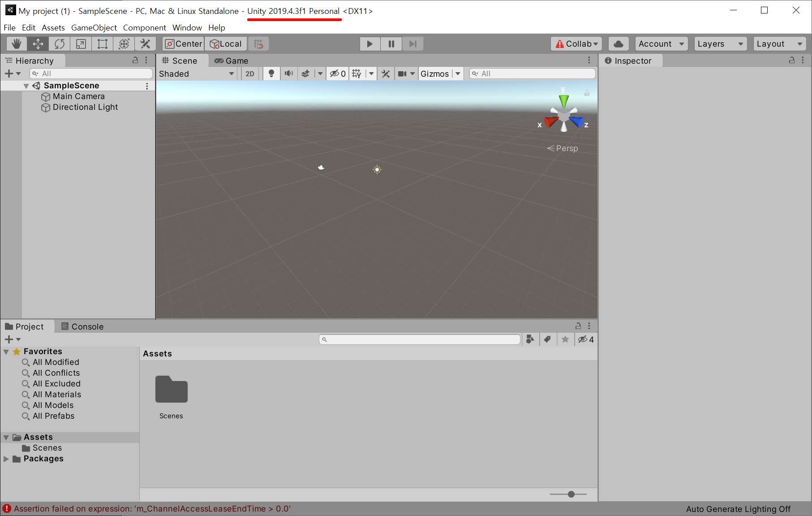The image size is (812, 516).
Task: Save search to favorites star
Action: point(565,339)
